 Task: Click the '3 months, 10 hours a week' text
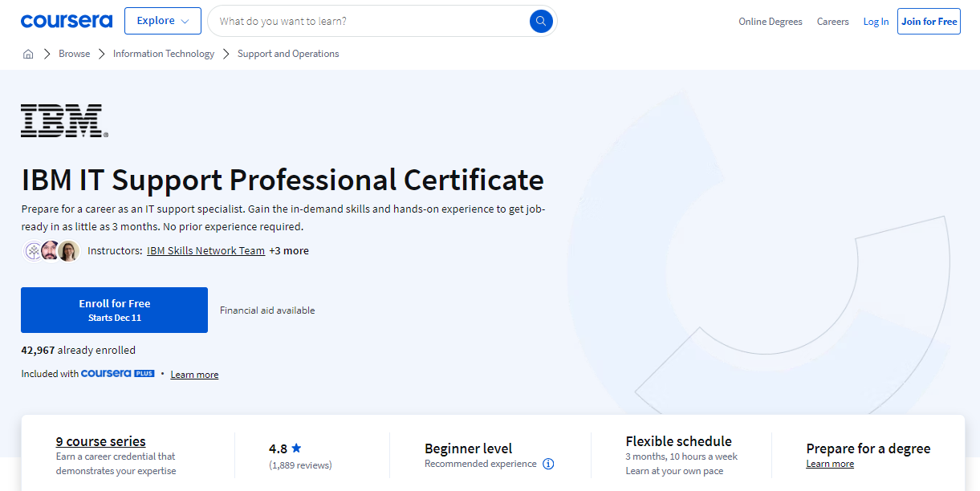point(681,457)
